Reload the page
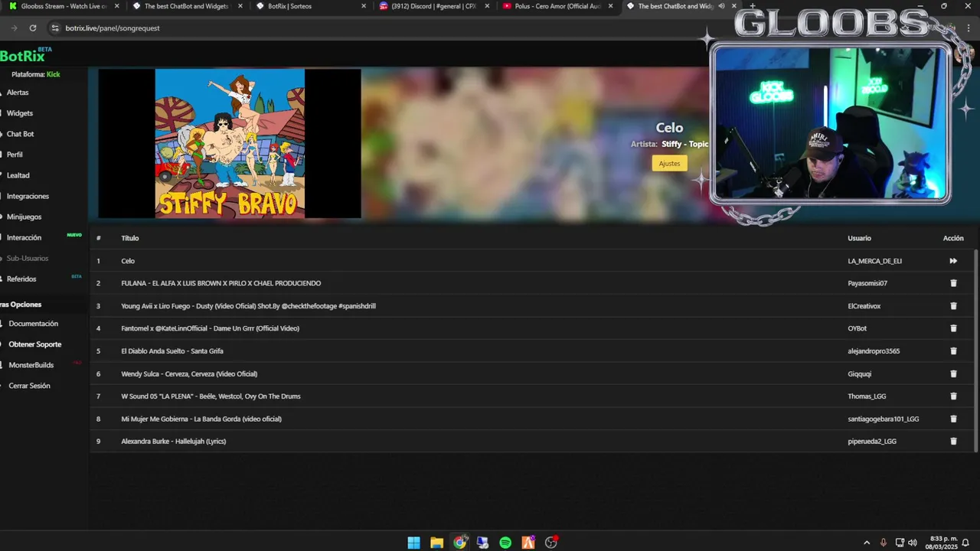The height and width of the screenshot is (551, 980). coord(33,28)
